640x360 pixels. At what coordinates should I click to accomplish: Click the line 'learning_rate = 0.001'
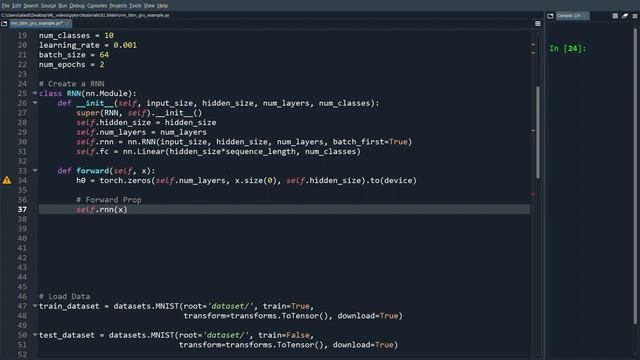click(x=88, y=45)
